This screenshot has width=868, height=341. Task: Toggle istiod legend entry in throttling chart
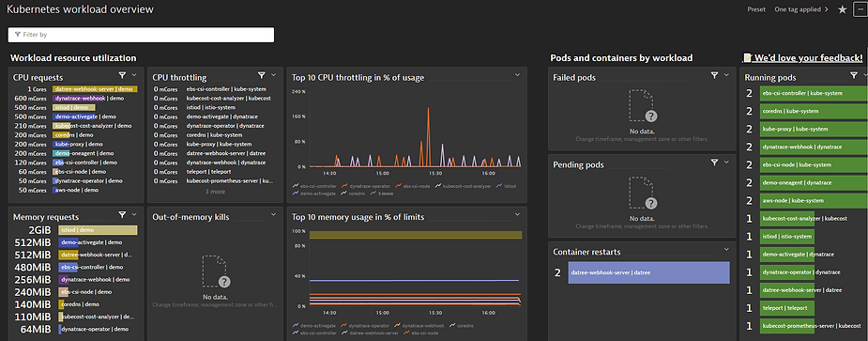tap(506, 186)
